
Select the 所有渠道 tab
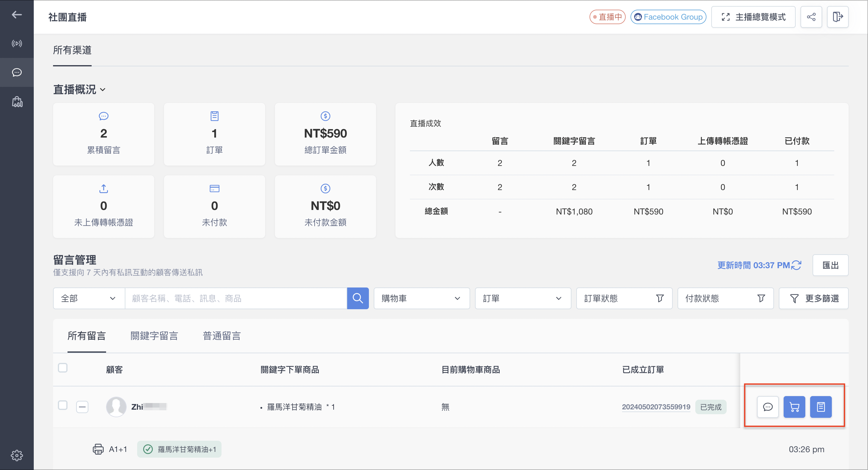(72, 50)
